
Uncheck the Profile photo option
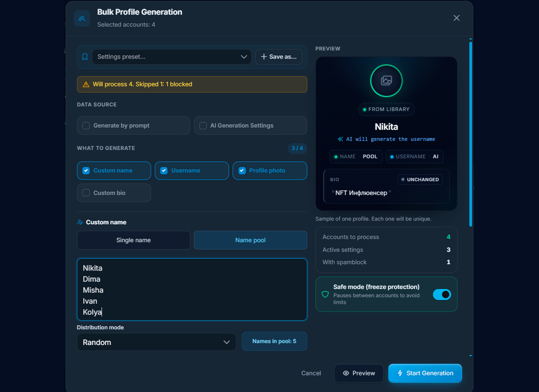point(242,171)
